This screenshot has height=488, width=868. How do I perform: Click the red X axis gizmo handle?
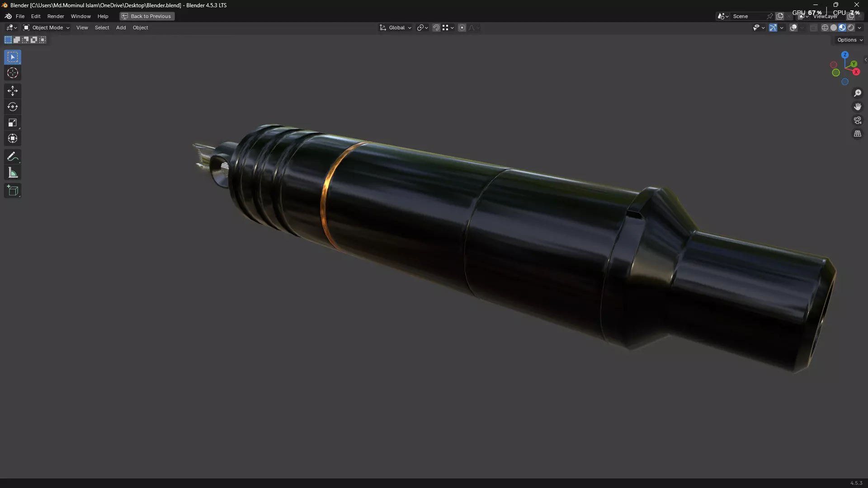[x=856, y=72]
